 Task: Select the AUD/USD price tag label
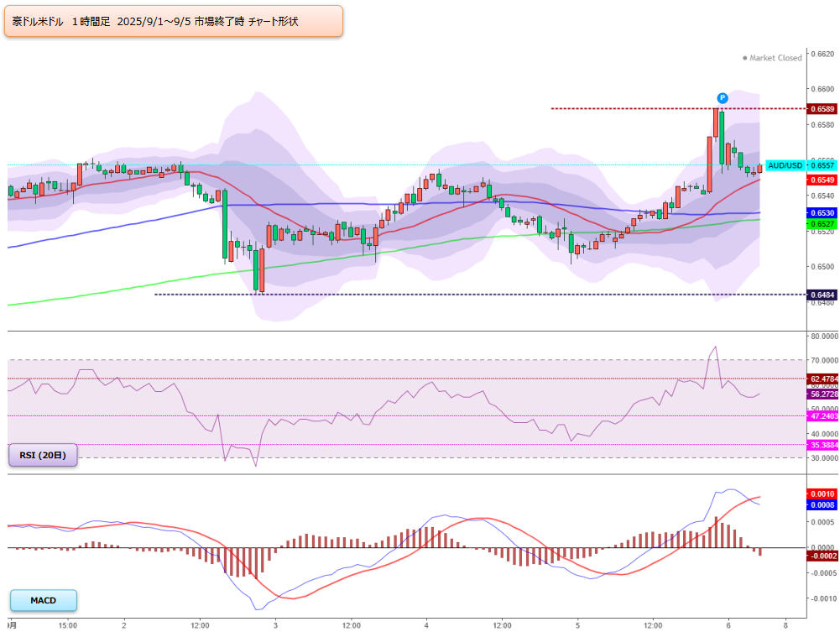[785, 165]
